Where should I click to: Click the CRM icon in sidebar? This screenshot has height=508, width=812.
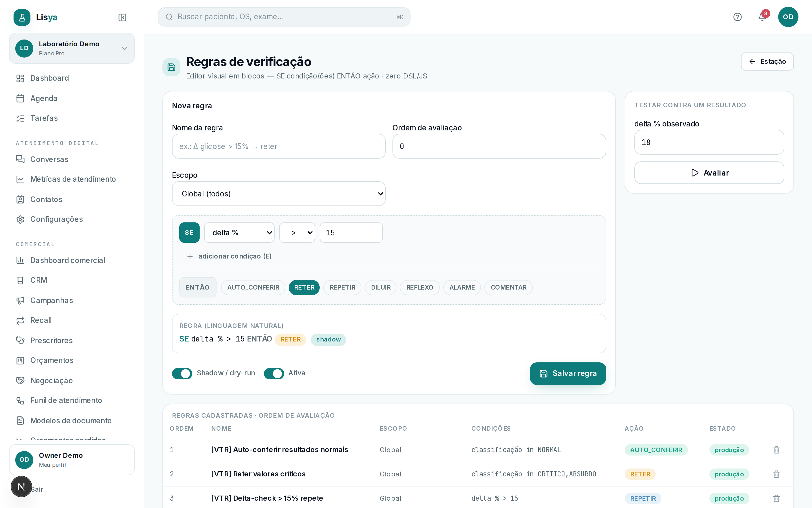point(20,280)
